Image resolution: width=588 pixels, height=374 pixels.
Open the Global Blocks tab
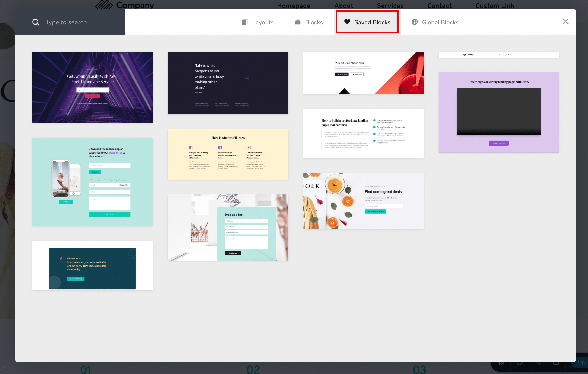coord(435,22)
